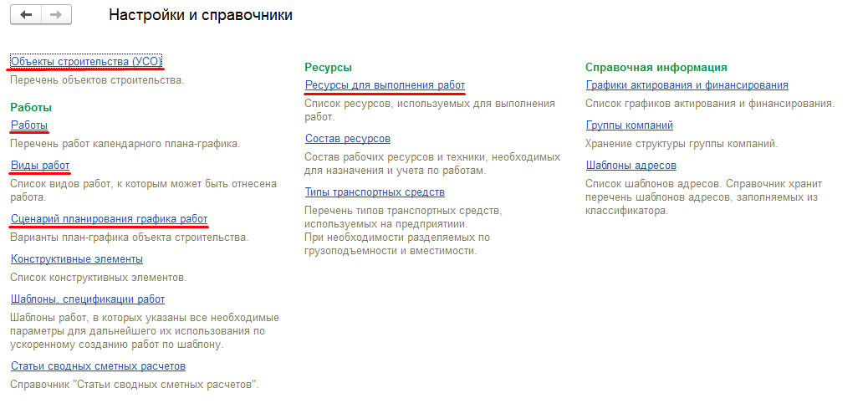Click the Настройки и справочники page title
This screenshot has width=868, height=419.
coord(201,16)
